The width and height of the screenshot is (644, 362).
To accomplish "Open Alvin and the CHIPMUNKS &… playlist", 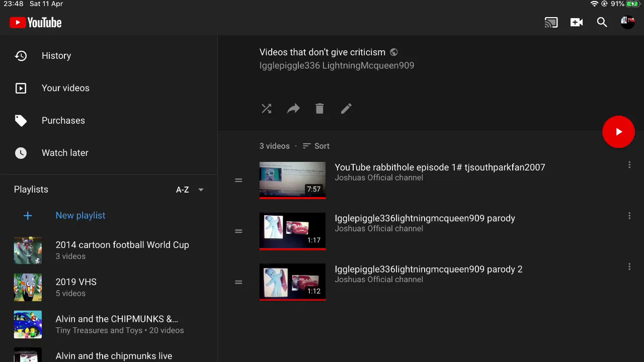I will click(109, 325).
